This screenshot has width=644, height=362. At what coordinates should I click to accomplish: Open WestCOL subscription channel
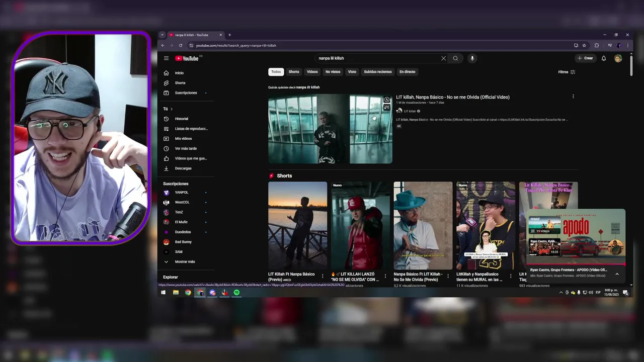pos(182,202)
